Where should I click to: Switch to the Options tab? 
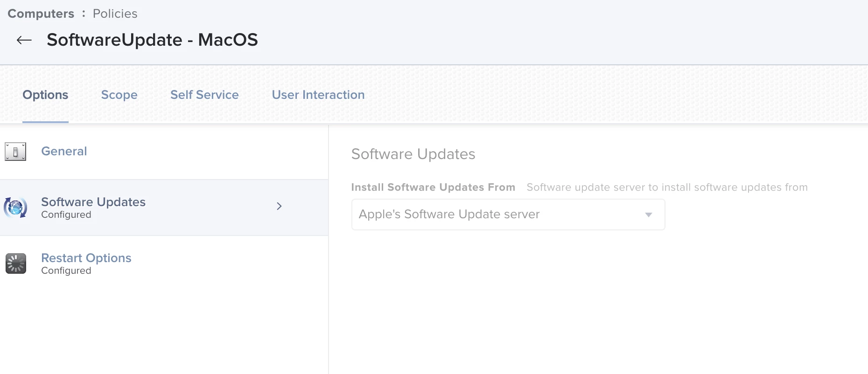pos(45,95)
